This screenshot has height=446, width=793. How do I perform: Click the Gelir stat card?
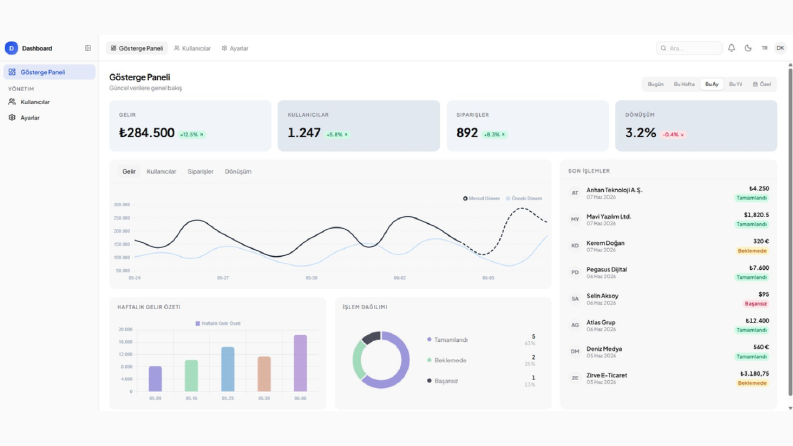click(x=190, y=125)
